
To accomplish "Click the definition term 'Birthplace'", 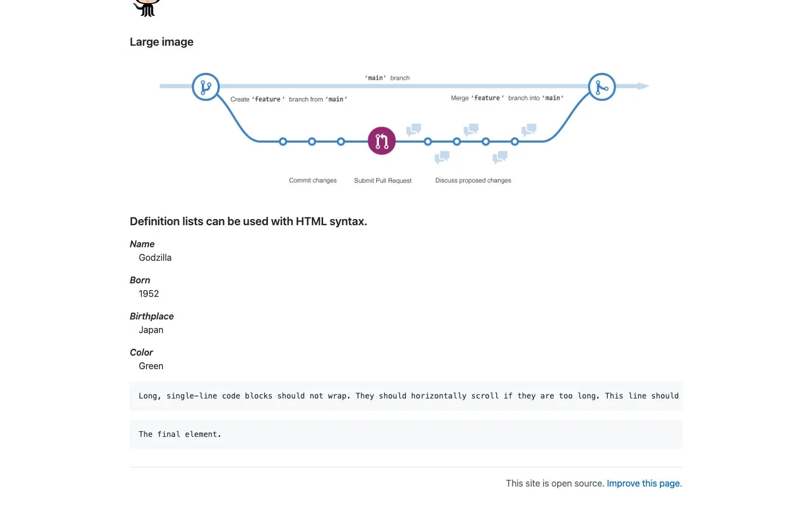I will 152,316.
